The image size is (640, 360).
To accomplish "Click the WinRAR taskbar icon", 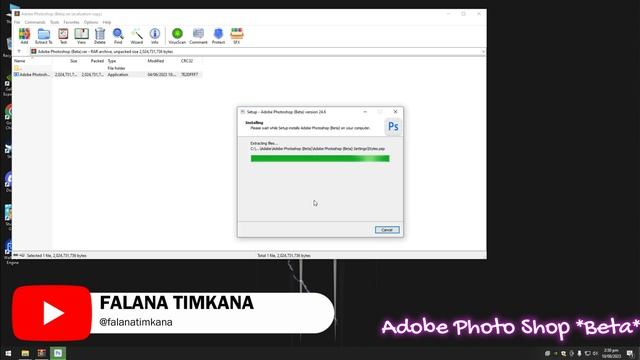I will (42, 353).
